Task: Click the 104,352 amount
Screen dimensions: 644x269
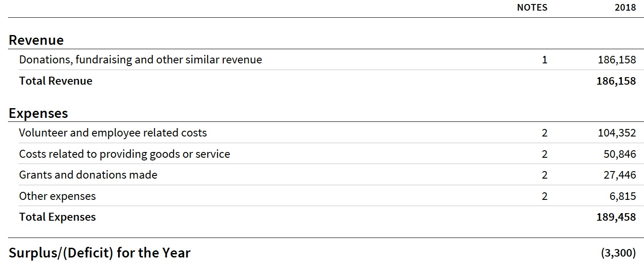Action: (616, 133)
